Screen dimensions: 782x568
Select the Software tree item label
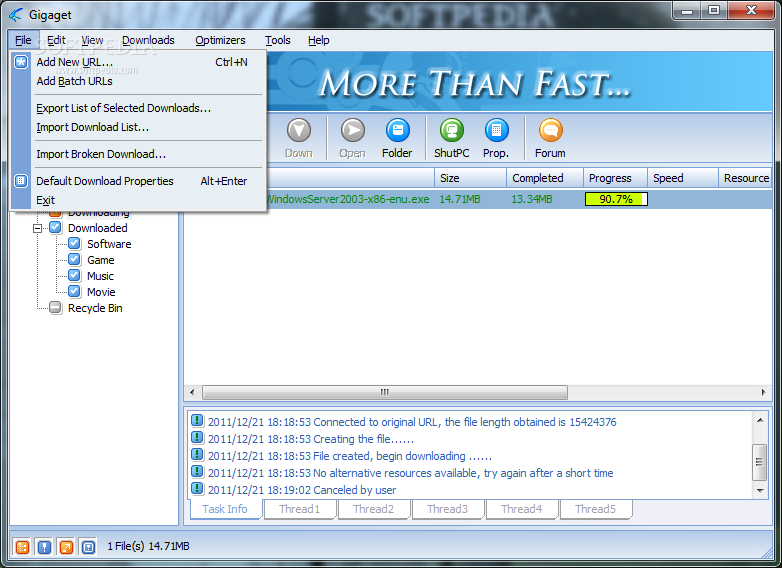click(109, 244)
